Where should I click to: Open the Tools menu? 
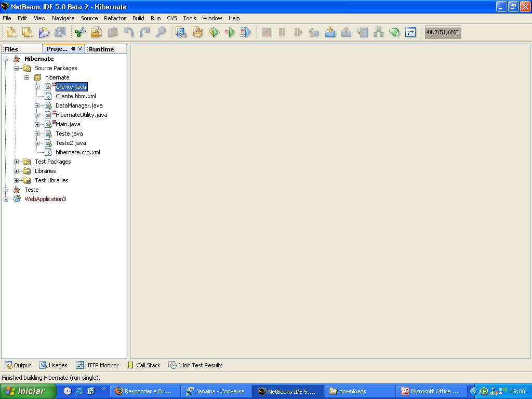click(189, 18)
